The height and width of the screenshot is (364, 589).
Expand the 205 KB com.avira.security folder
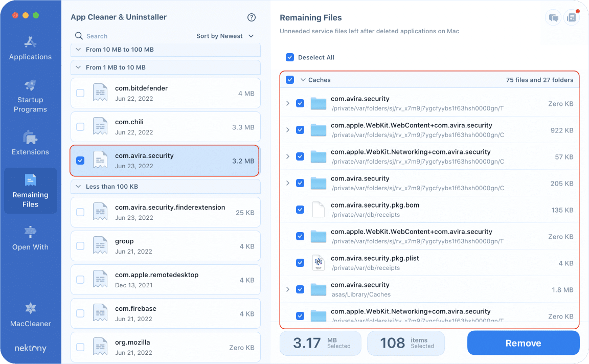(288, 183)
